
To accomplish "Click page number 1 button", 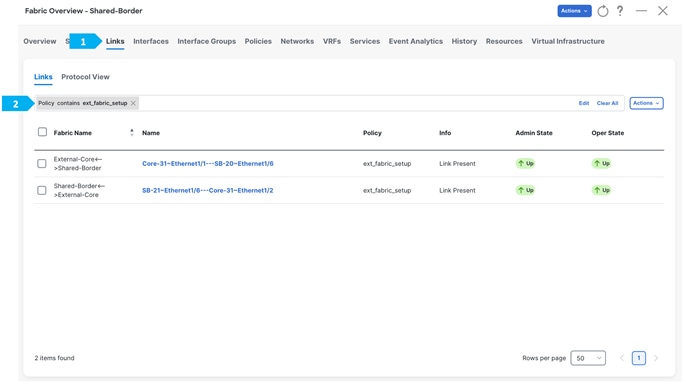I will click(x=639, y=358).
